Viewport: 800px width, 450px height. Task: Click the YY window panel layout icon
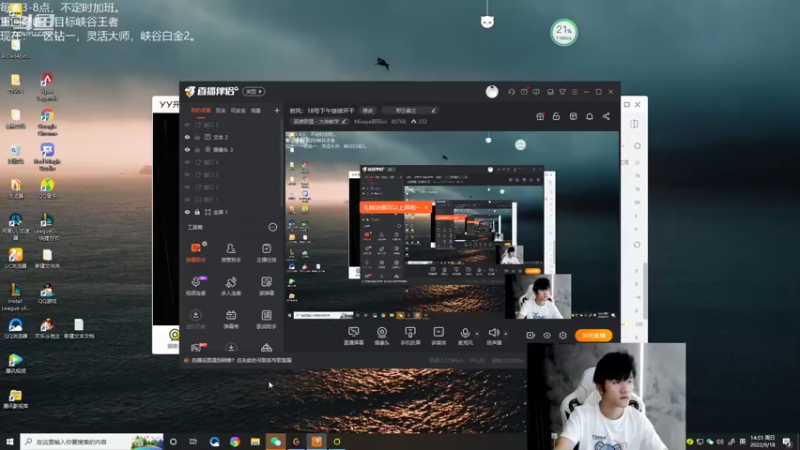[x=634, y=124]
